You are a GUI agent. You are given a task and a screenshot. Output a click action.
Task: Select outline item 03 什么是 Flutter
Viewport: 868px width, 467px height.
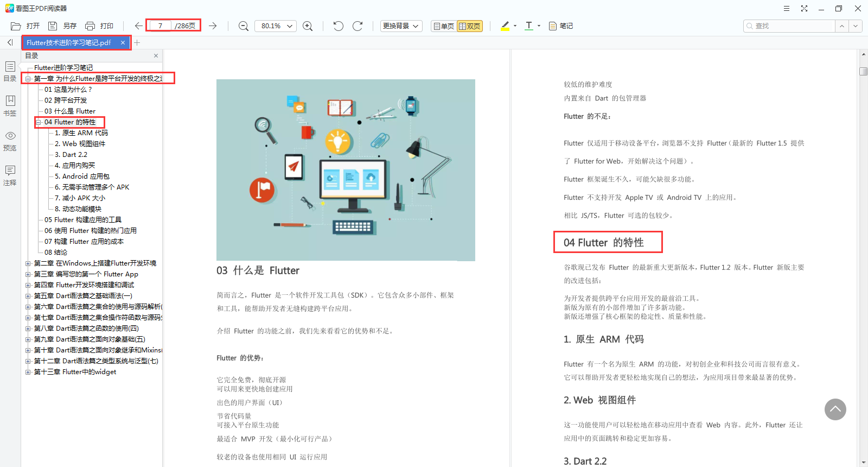click(x=70, y=111)
